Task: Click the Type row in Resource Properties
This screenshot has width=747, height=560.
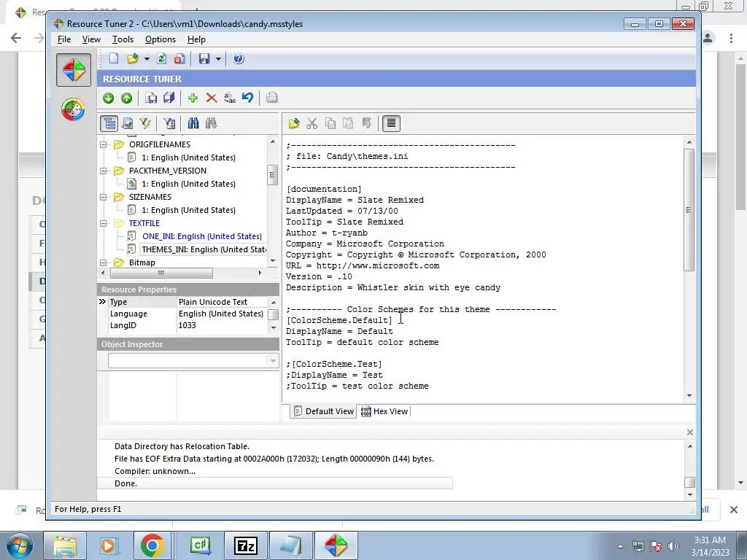Action: pos(183,302)
